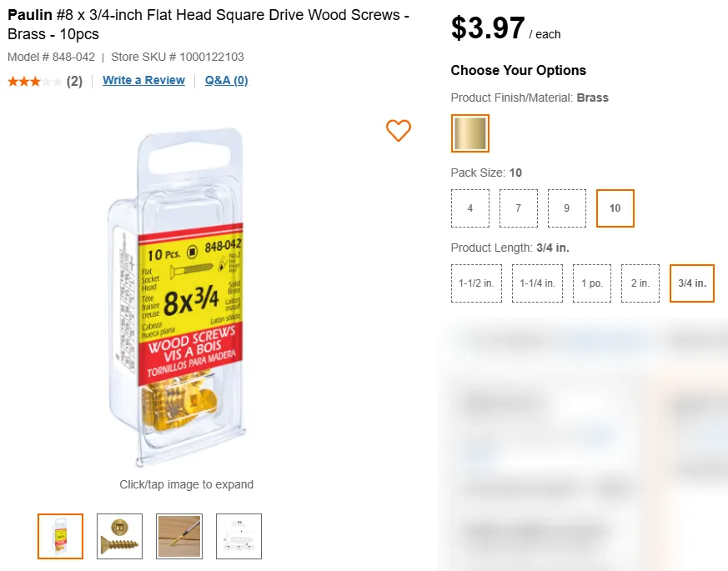Select product length 1 po.
The height and width of the screenshot is (571, 728).
click(592, 283)
